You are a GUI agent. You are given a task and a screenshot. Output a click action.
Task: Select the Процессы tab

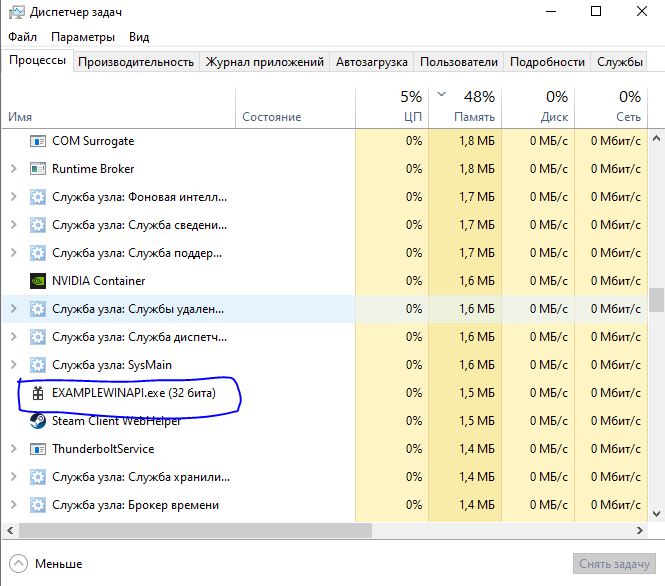[x=37, y=61]
